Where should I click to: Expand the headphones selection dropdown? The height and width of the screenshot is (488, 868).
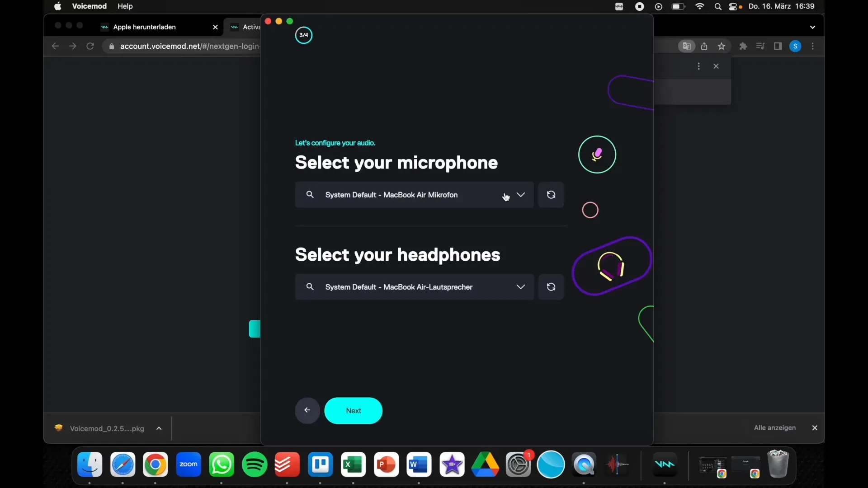[520, 286]
